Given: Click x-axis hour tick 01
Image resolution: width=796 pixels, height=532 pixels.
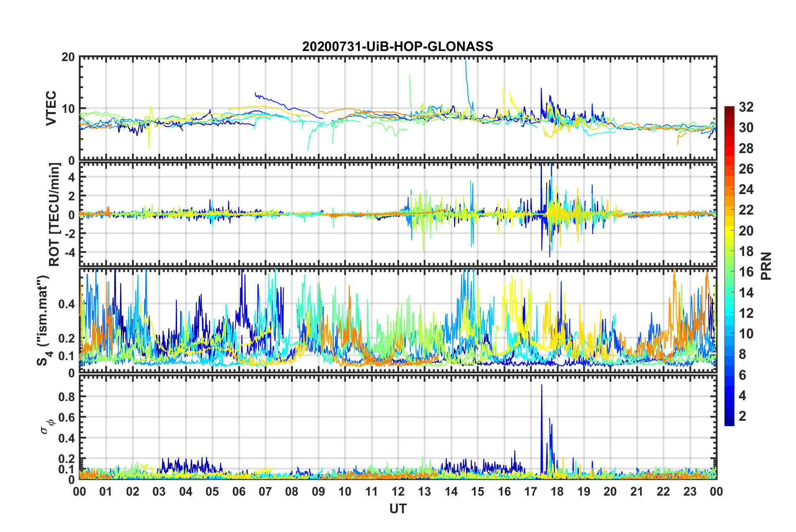Looking at the screenshot, I should [x=106, y=491].
